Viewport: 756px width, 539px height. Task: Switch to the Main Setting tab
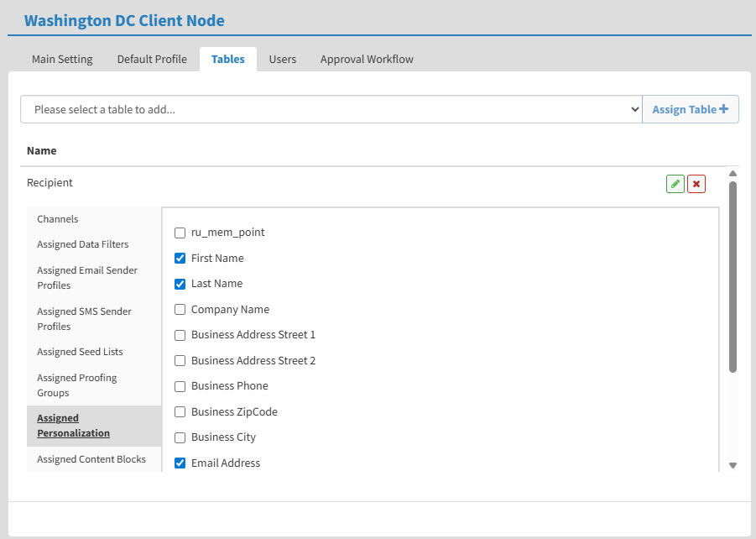[62, 60]
